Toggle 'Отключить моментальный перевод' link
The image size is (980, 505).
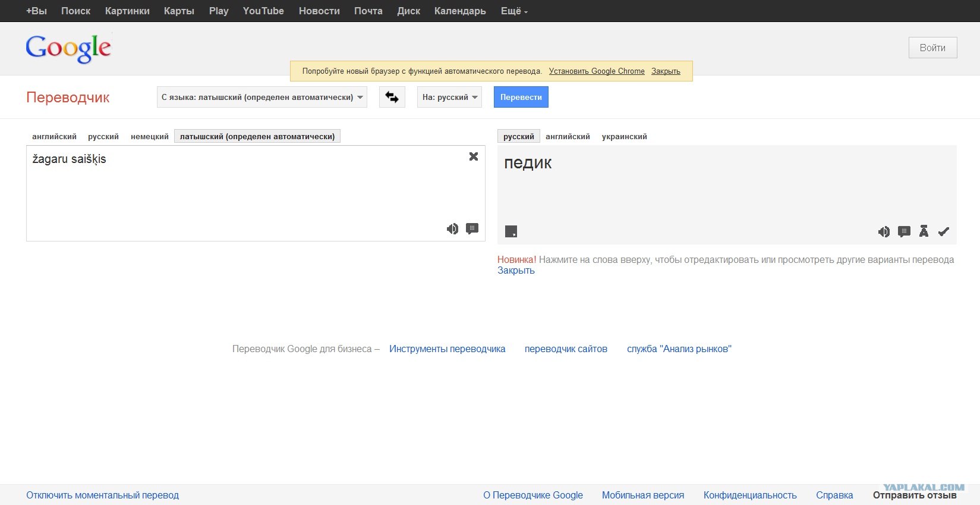[102, 495]
